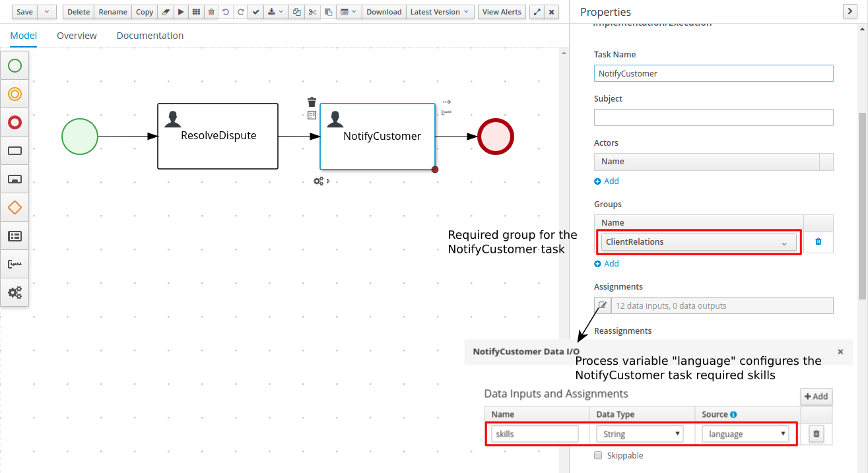The width and height of the screenshot is (868, 473).
Task: Toggle the Skippable checkbox
Action: (x=598, y=455)
